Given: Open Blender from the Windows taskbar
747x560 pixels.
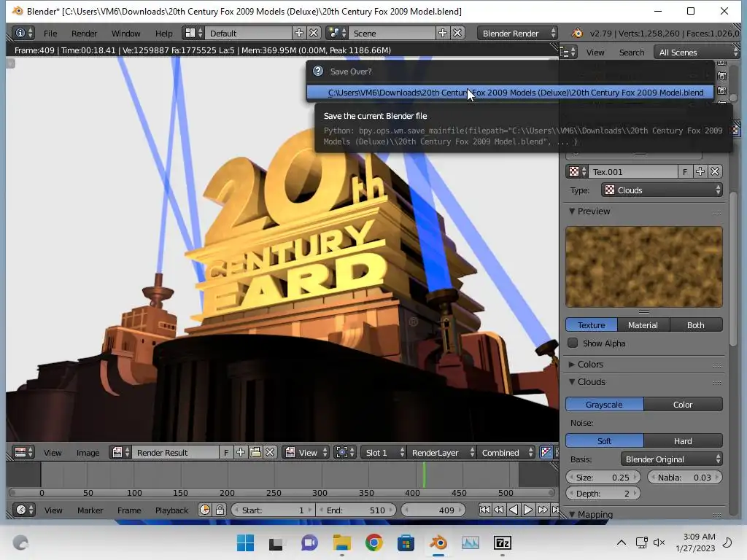Looking at the screenshot, I should pos(438,542).
